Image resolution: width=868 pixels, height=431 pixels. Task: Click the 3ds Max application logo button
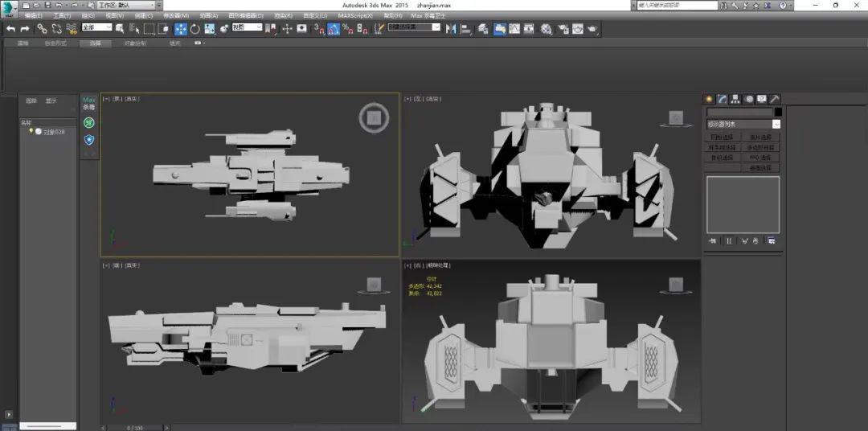click(x=9, y=8)
